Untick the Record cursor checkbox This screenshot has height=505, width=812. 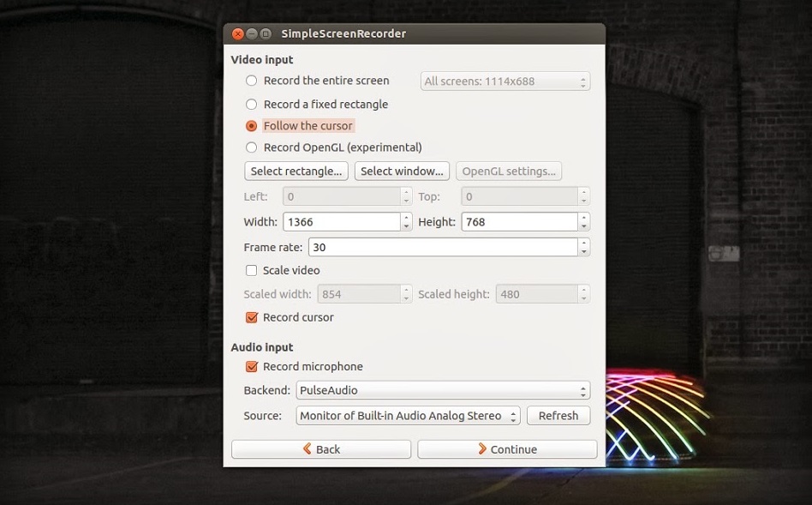[x=252, y=317]
